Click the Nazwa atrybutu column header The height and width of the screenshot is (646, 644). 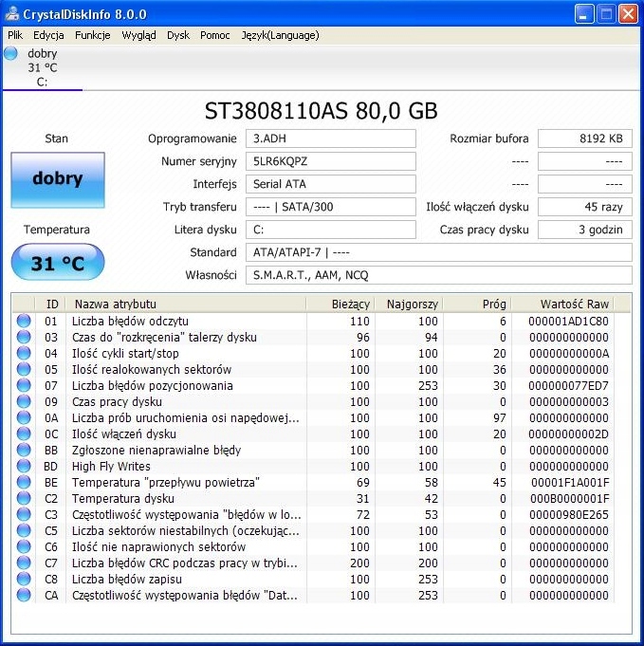click(x=186, y=305)
